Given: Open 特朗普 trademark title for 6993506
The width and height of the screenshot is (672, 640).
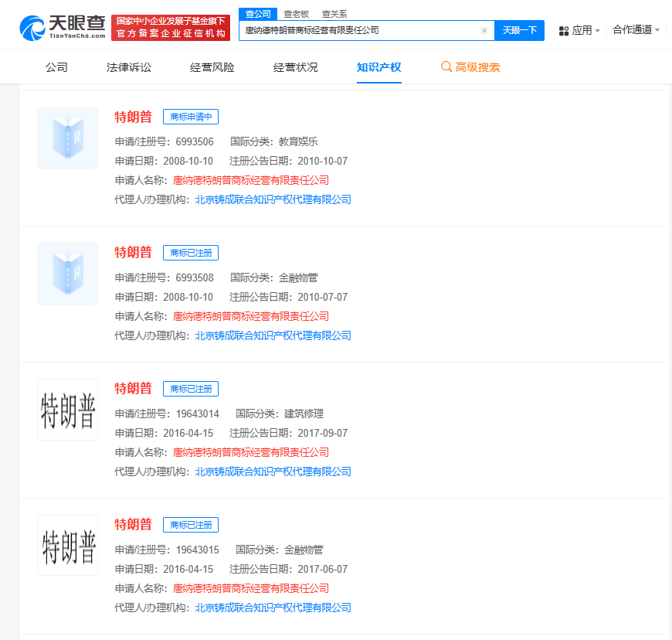Looking at the screenshot, I should [134, 117].
